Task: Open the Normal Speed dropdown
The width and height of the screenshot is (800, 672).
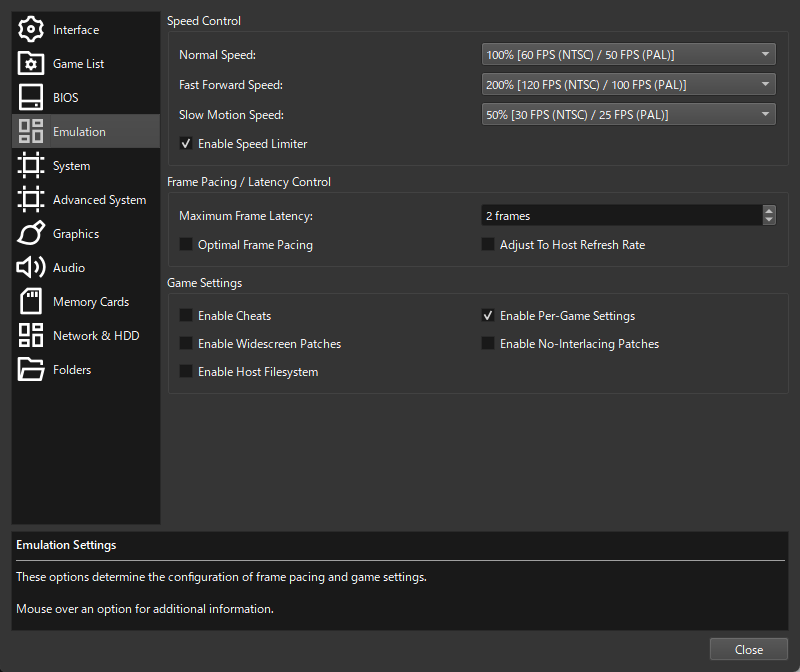Action: click(629, 55)
